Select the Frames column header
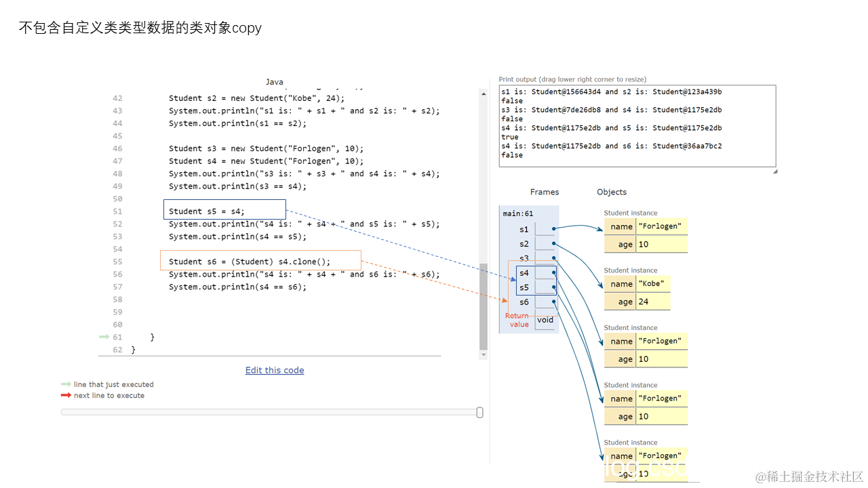The image size is (868, 488). (x=545, y=192)
